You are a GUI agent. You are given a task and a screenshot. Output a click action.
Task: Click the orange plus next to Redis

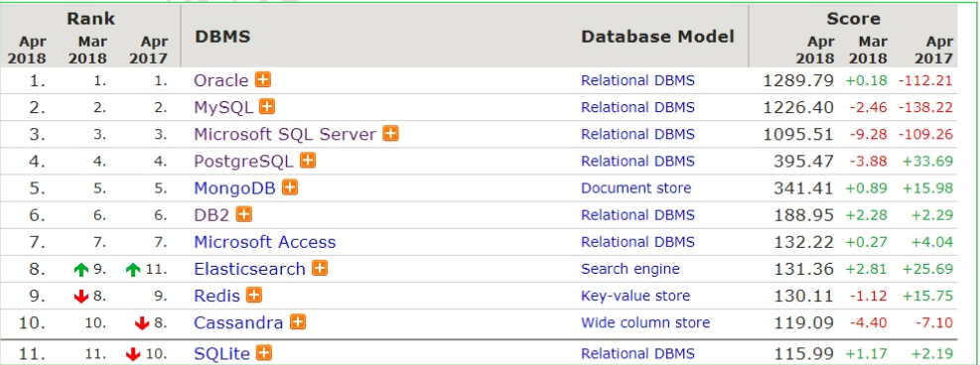(254, 296)
